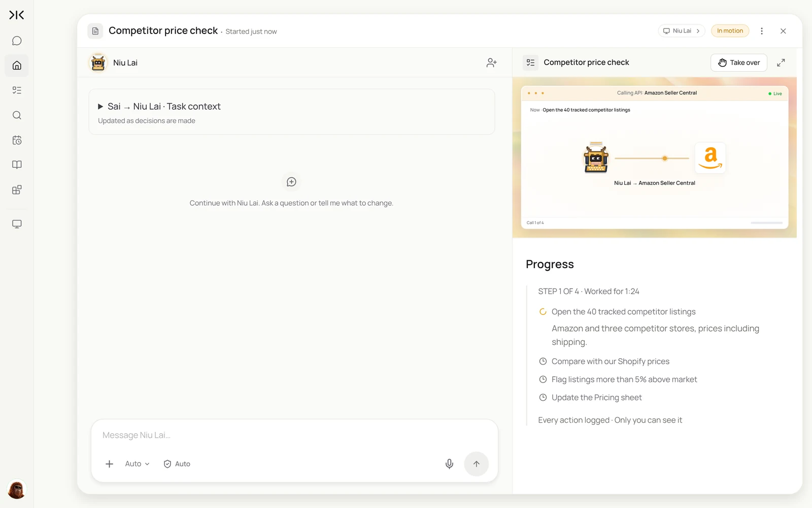
Task: Click 'Call 1 of 4' in the preview
Action: [x=535, y=223]
